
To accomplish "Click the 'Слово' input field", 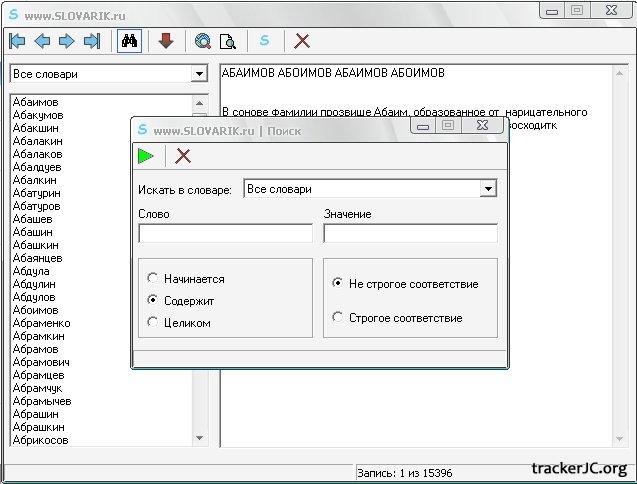I will pyautogui.click(x=225, y=233).
